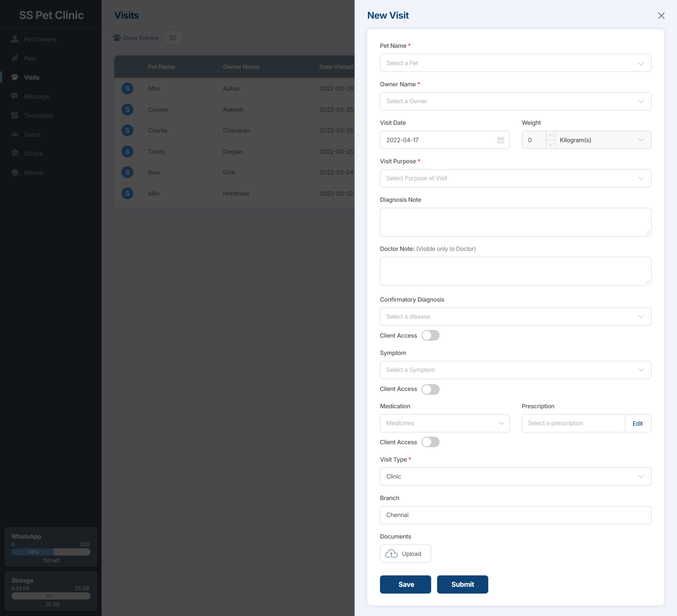Viewport: 677px width, 616px height.
Task: Click the Pets sidebar icon
Action: (x=15, y=58)
